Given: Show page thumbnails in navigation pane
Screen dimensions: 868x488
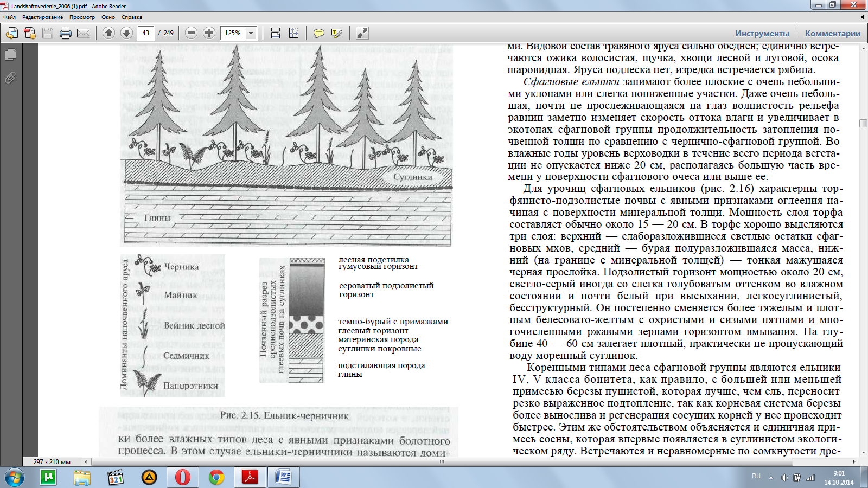Looking at the screenshot, I should click(10, 54).
